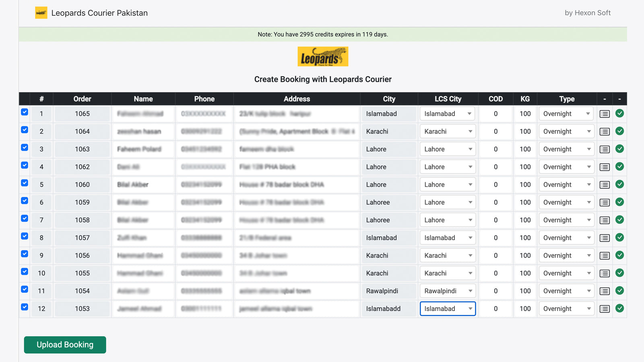Toggle the row 6 checkbox for order 1059
Viewport: 644px width, 362px height.
(x=25, y=201)
